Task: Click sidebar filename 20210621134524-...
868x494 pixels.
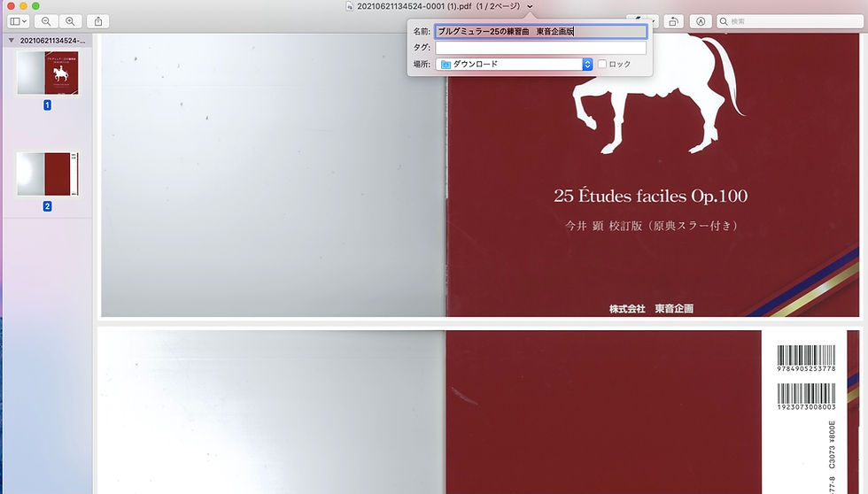Action: (52, 41)
